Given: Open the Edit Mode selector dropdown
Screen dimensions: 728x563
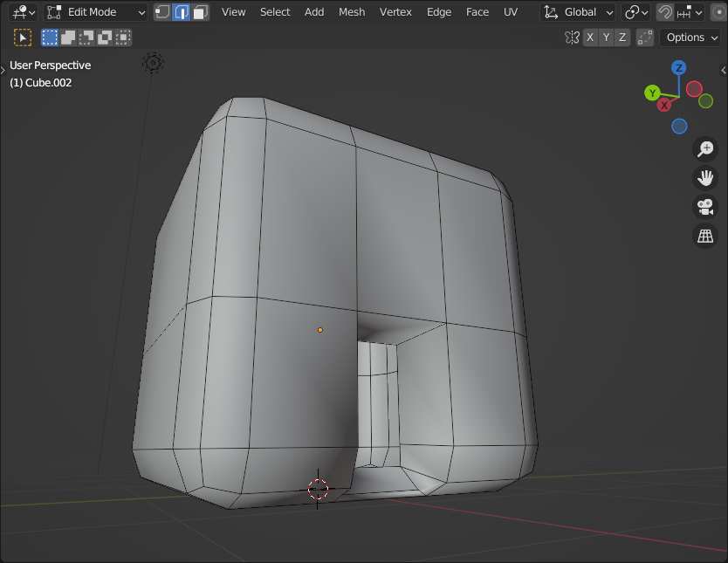Looking at the screenshot, I should coord(96,12).
